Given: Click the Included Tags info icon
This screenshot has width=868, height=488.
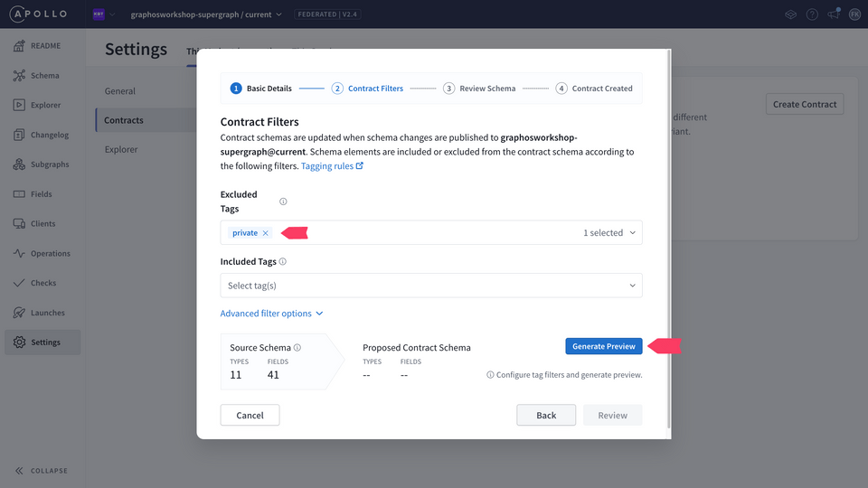Looking at the screenshot, I should pyautogui.click(x=282, y=261).
